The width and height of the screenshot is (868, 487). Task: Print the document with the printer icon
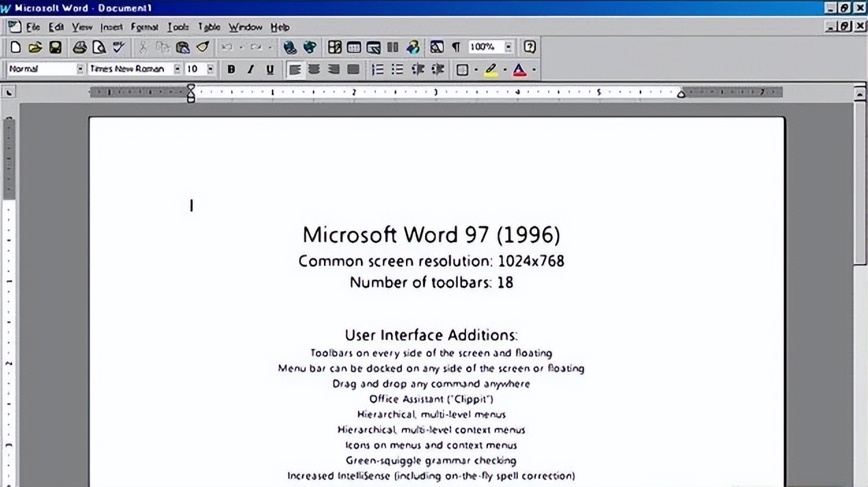tap(80, 48)
